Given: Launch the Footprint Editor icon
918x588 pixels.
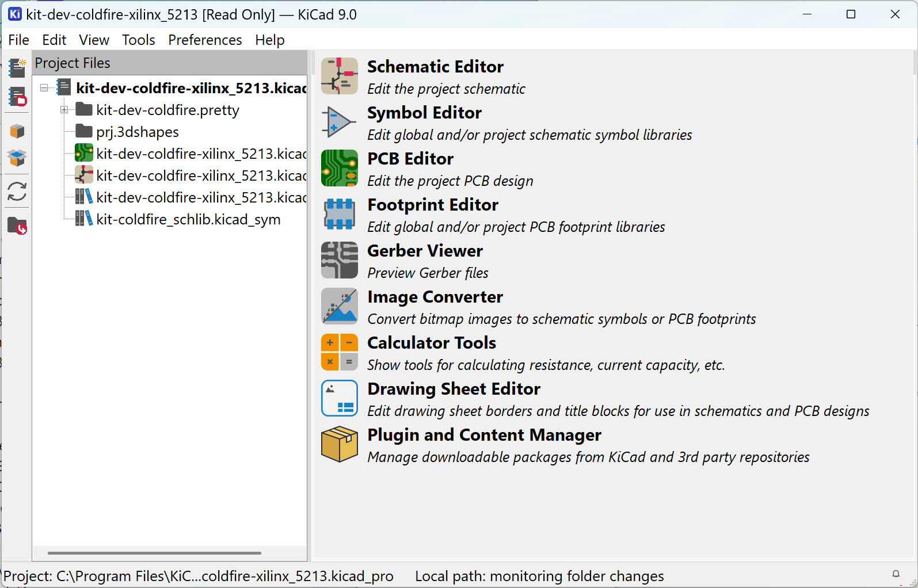Looking at the screenshot, I should (340, 214).
